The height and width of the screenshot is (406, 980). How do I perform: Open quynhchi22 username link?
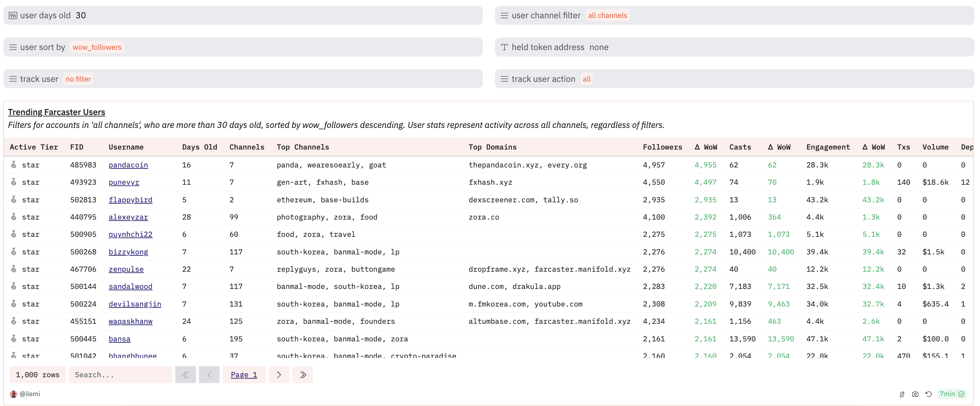click(131, 234)
